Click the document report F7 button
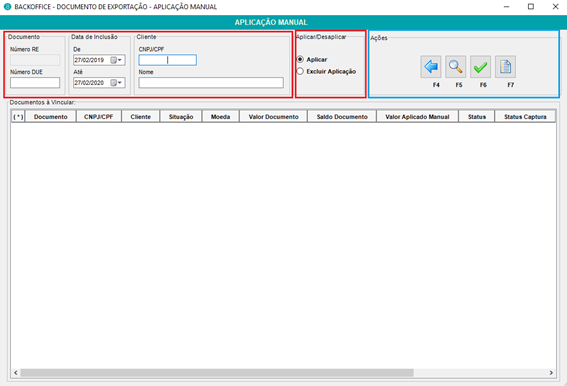This screenshot has height=386, width=567. click(505, 67)
